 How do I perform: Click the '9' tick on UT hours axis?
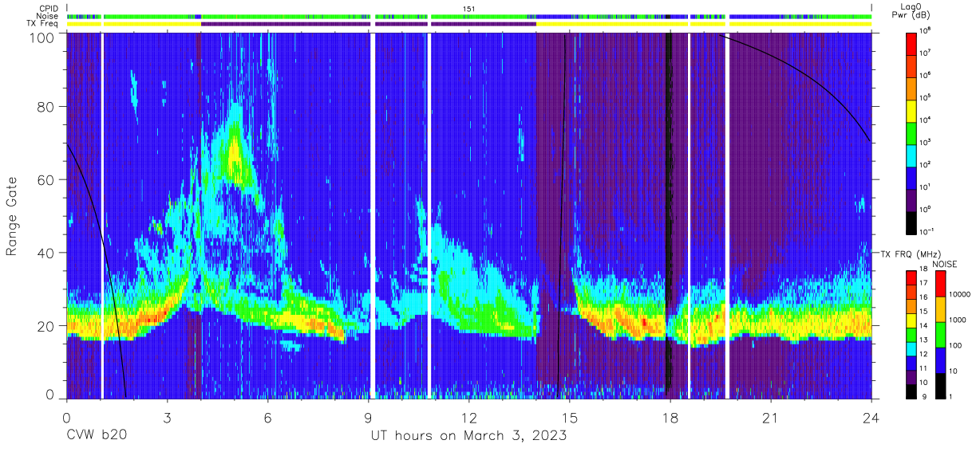(x=369, y=417)
